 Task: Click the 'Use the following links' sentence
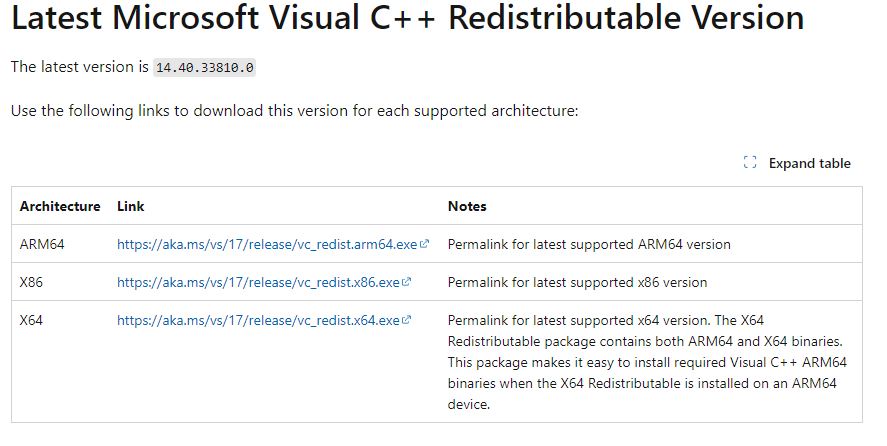pyautogui.click(x=295, y=111)
